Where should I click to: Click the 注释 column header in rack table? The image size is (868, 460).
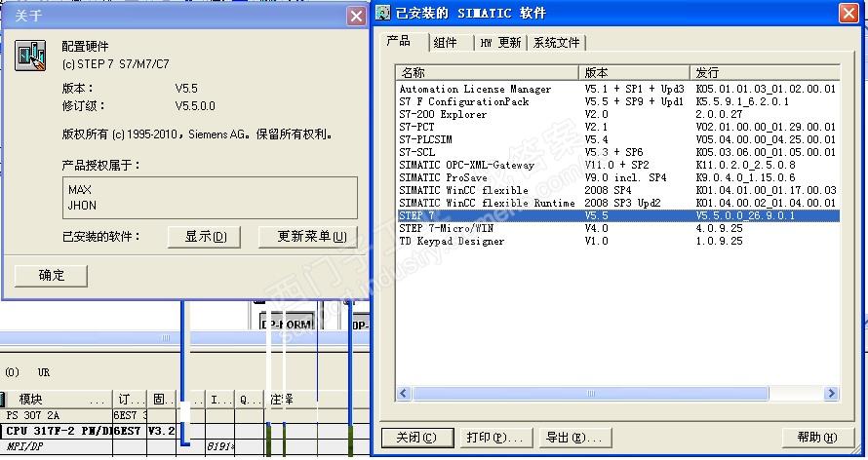pyautogui.click(x=318, y=400)
